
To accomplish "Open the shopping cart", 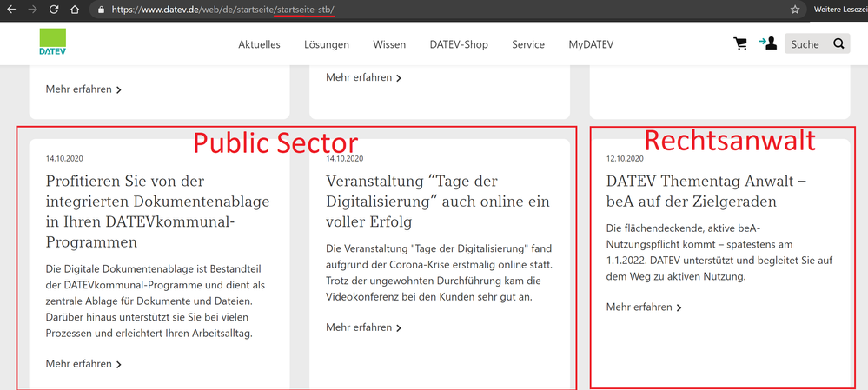I will coord(740,44).
